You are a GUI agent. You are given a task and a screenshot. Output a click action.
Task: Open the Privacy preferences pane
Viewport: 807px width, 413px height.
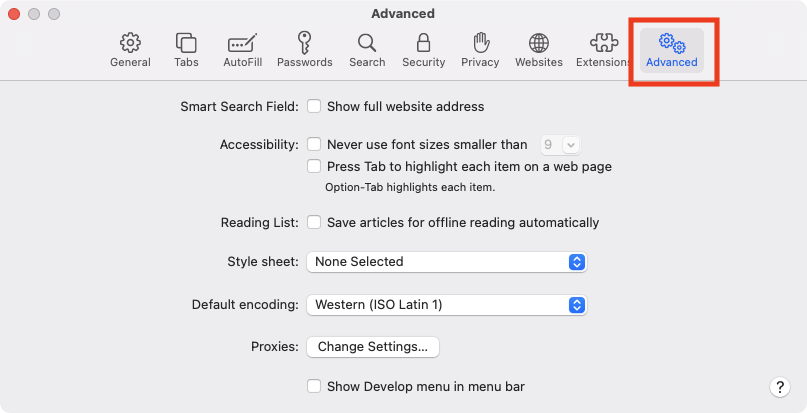click(x=480, y=50)
